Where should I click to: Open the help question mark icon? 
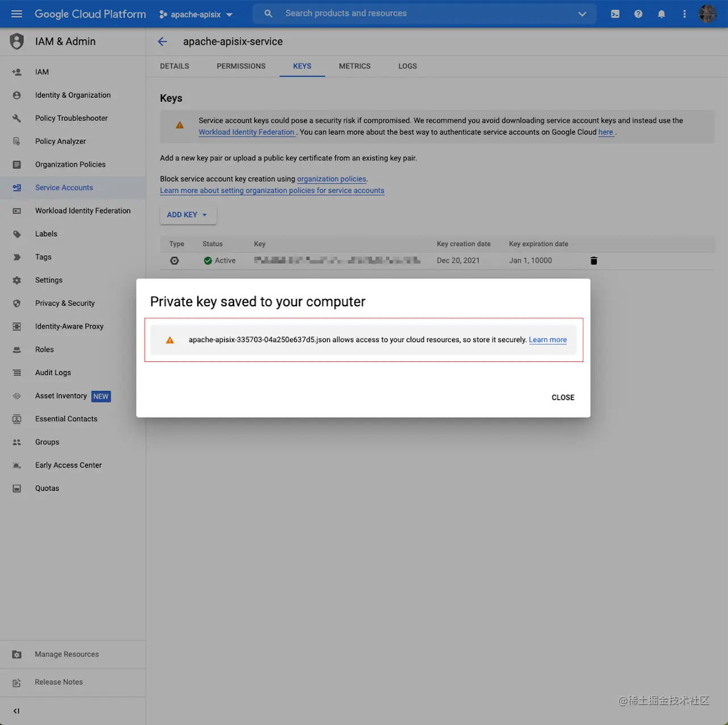638,14
